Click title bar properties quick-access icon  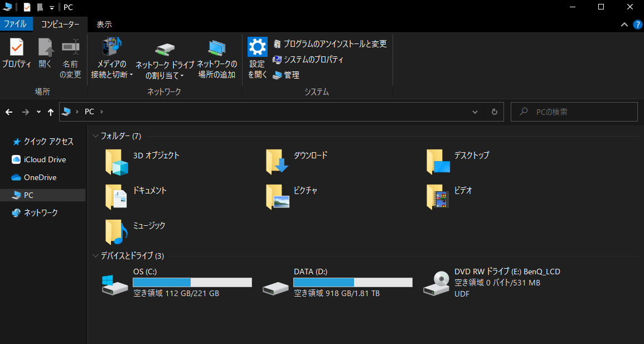coord(27,7)
